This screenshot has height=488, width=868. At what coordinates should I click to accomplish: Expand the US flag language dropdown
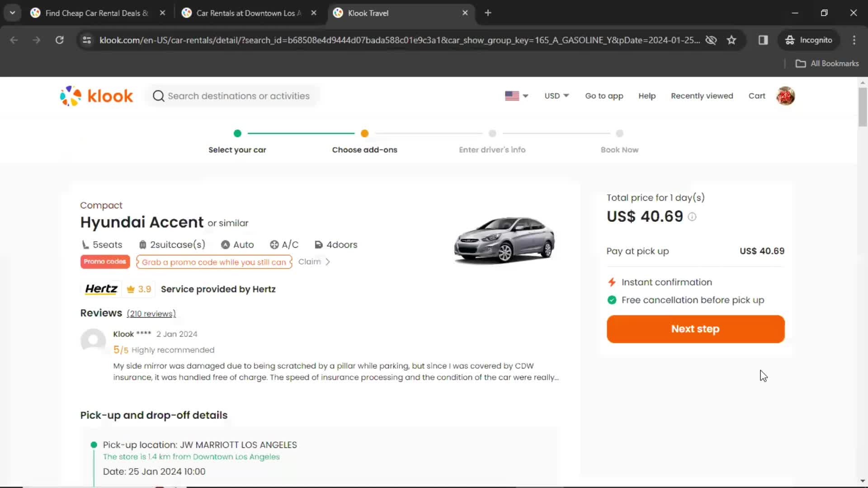tap(516, 96)
